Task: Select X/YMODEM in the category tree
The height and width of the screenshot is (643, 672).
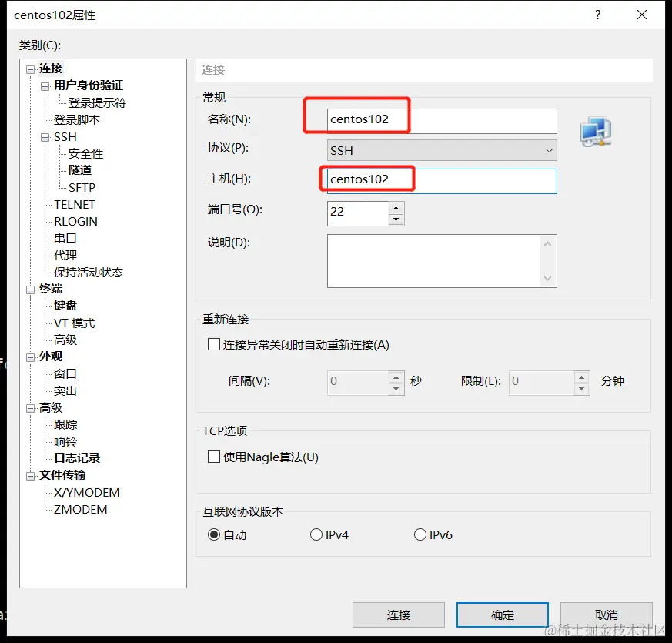Action: (x=86, y=493)
